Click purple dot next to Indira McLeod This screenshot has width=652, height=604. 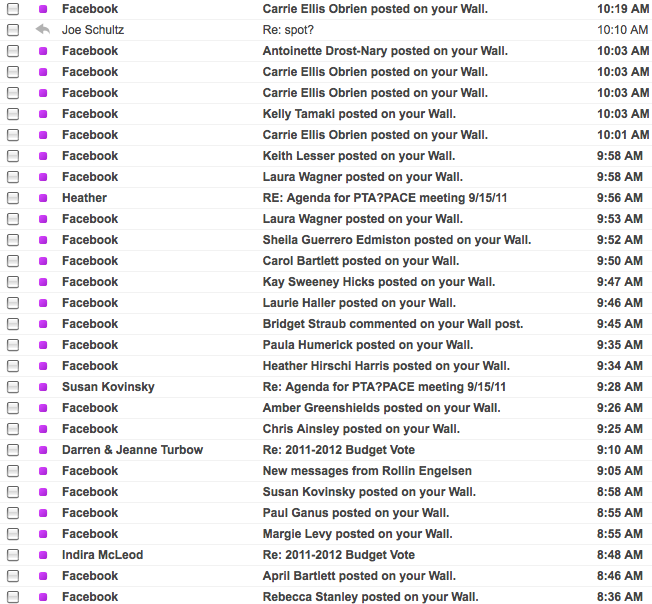coord(42,555)
